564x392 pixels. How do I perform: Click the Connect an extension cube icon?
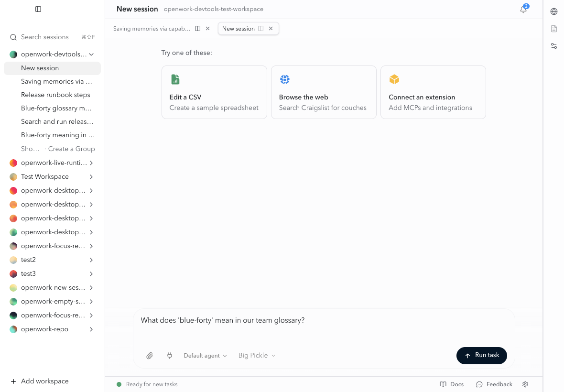(394, 79)
